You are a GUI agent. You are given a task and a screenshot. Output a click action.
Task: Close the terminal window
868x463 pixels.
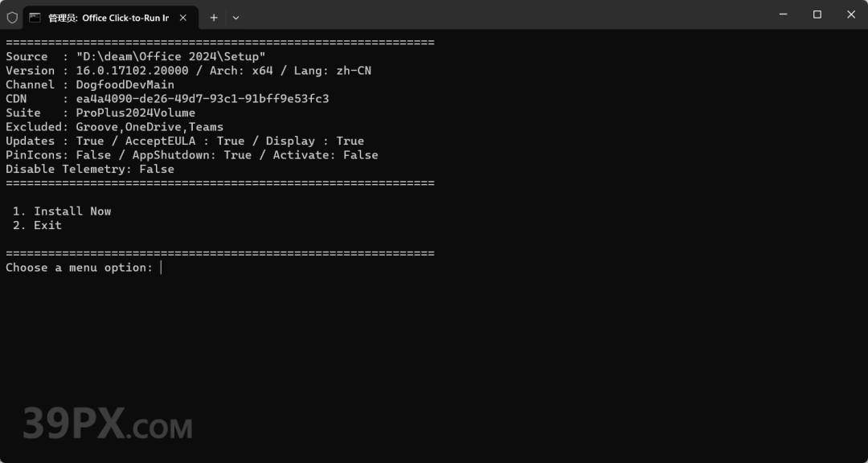[851, 15]
